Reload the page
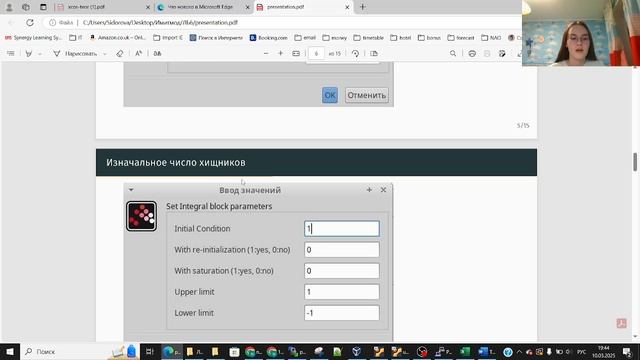Screen dimensions: 640x360 pos(30,22)
